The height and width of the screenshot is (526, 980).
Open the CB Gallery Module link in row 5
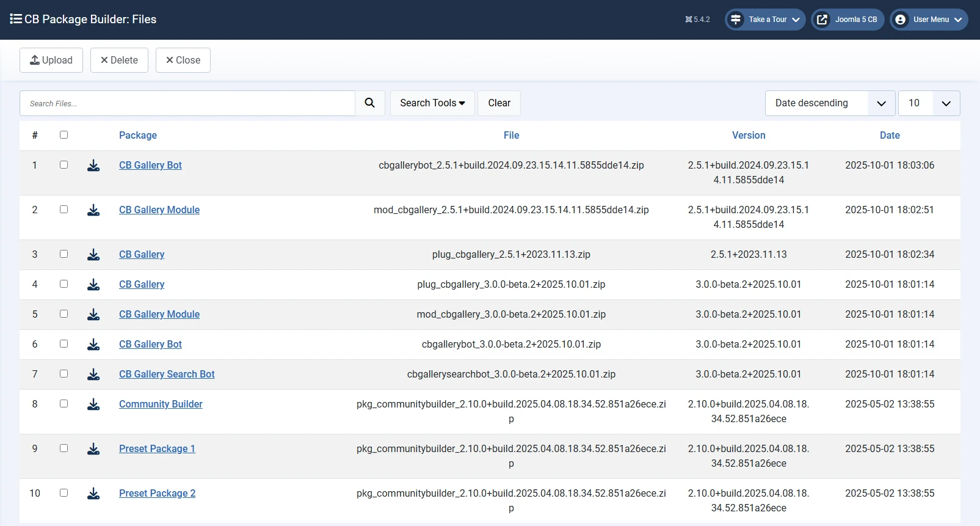tap(159, 315)
